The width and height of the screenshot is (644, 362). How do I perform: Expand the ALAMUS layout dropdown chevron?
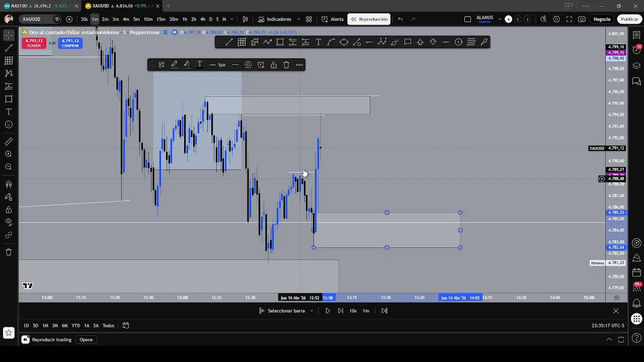pyautogui.click(x=500, y=19)
